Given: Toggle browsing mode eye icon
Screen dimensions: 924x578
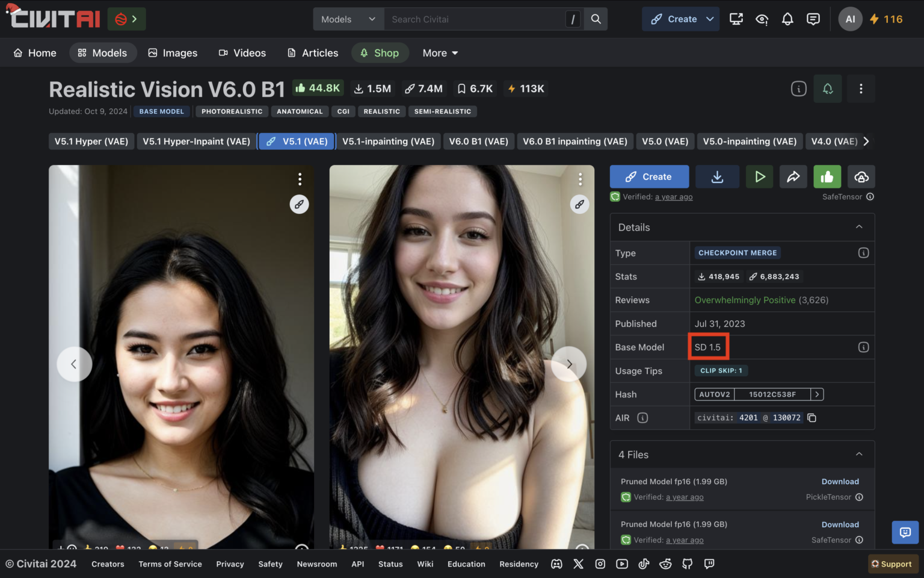Looking at the screenshot, I should pyautogui.click(x=762, y=19).
